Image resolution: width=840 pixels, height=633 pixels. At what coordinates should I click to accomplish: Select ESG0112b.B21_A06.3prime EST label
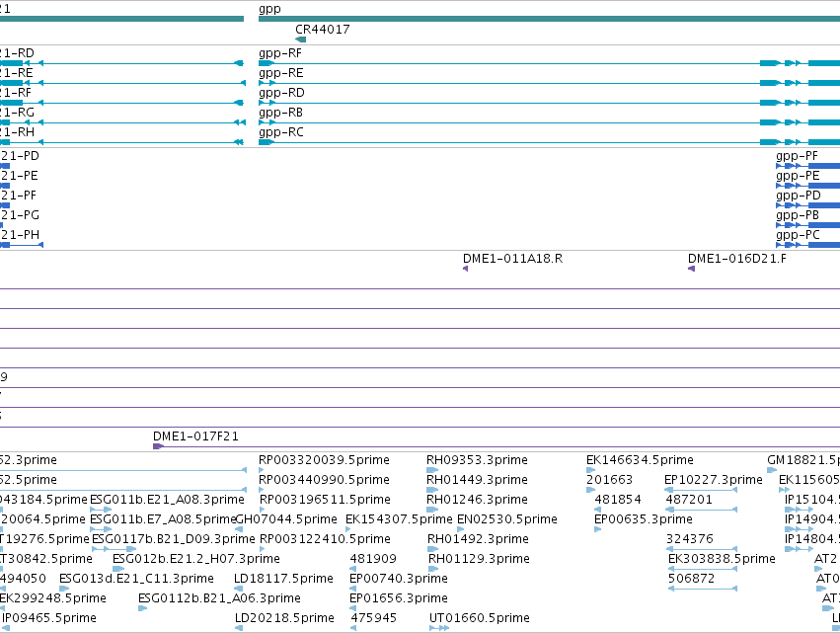coord(220,598)
